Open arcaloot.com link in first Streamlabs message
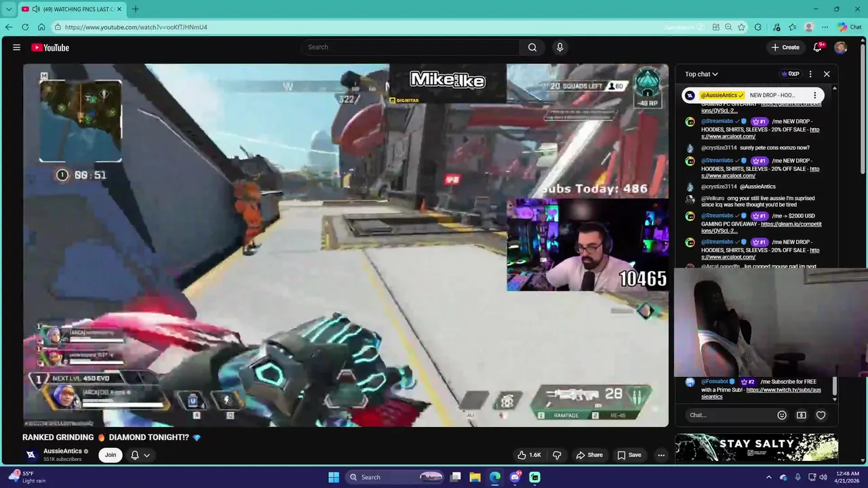Viewport: 868px width, 488px height. click(728, 136)
